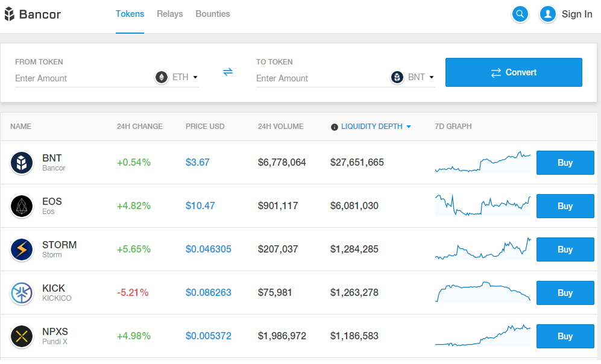The height and width of the screenshot is (364, 601).
Task: Click the Bancor logo icon
Action: [x=9, y=14]
